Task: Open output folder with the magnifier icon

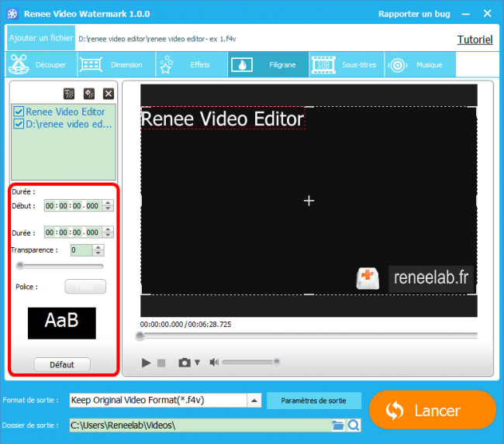Action: (x=354, y=425)
